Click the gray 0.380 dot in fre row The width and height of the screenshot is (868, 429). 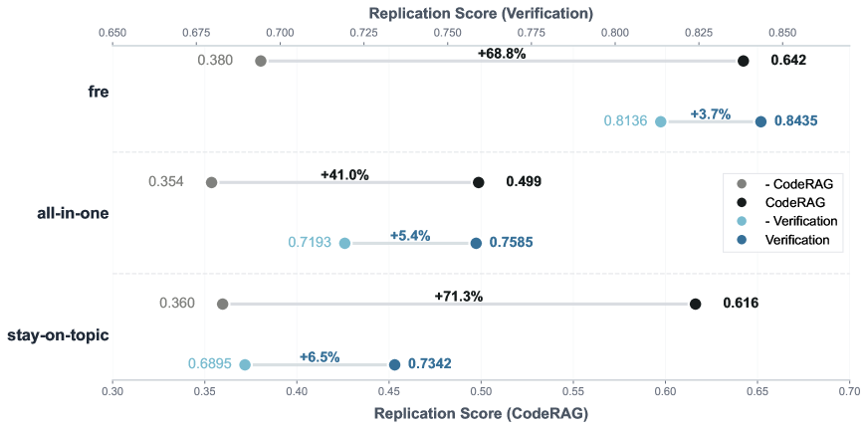coord(261,61)
